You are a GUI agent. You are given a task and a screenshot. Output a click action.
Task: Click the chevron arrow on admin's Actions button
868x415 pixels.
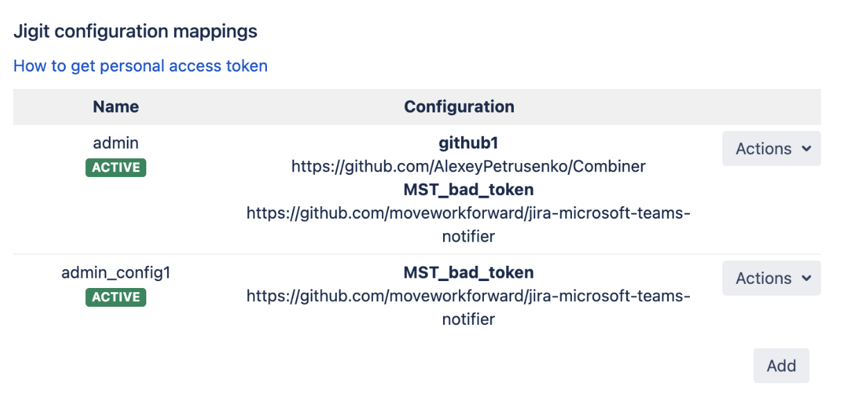click(x=806, y=149)
